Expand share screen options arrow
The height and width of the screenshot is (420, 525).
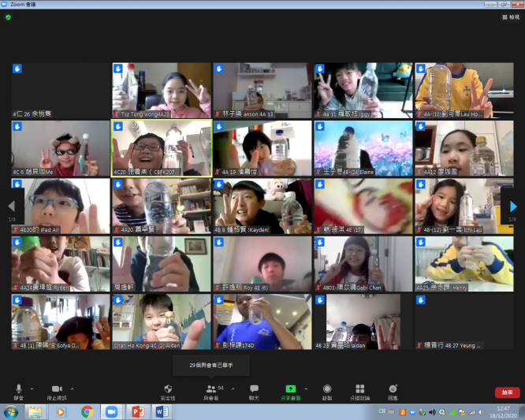click(306, 388)
